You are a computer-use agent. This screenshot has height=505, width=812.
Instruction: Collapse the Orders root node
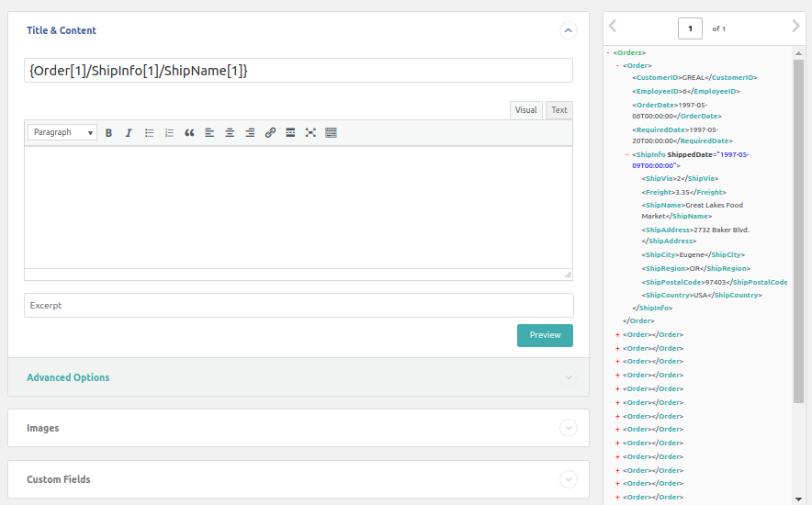(608, 52)
